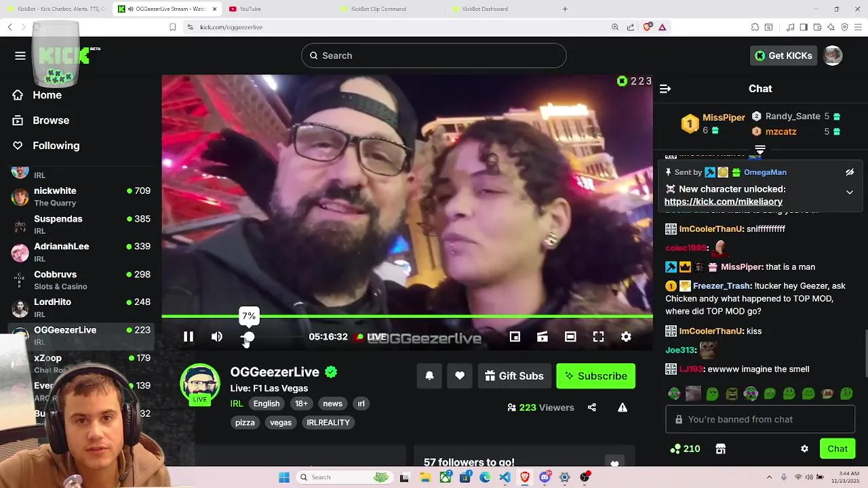
Task: Toggle follow heart button
Action: pyautogui.click(x=460, y=375)
